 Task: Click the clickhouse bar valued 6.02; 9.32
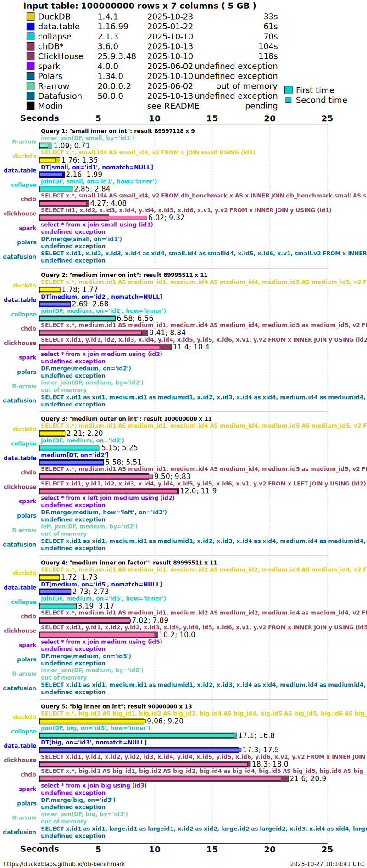[x=93, y=218]
